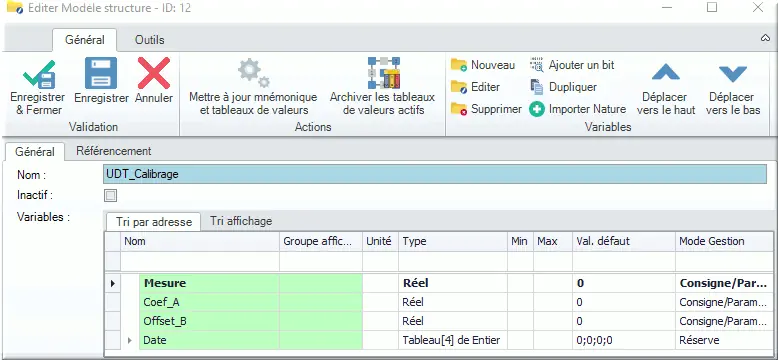The image size is (778, 360).
Task: Select the Coef_A variable row
Action: coord(439,302)
